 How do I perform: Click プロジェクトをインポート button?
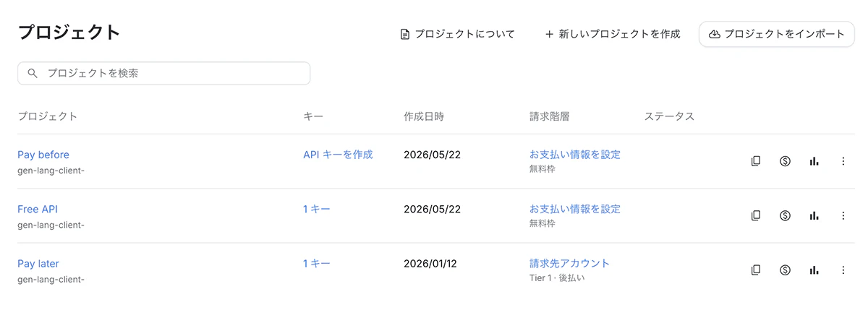[x=777, y=34]
